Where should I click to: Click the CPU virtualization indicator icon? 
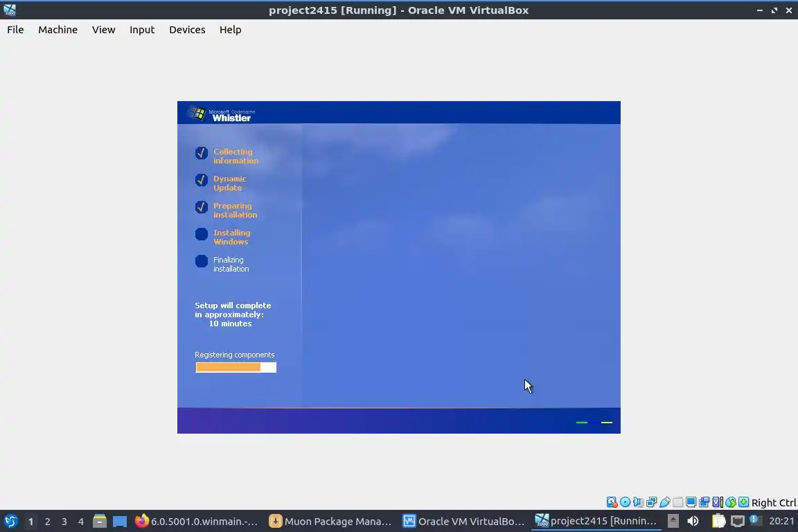coord(718,502)
